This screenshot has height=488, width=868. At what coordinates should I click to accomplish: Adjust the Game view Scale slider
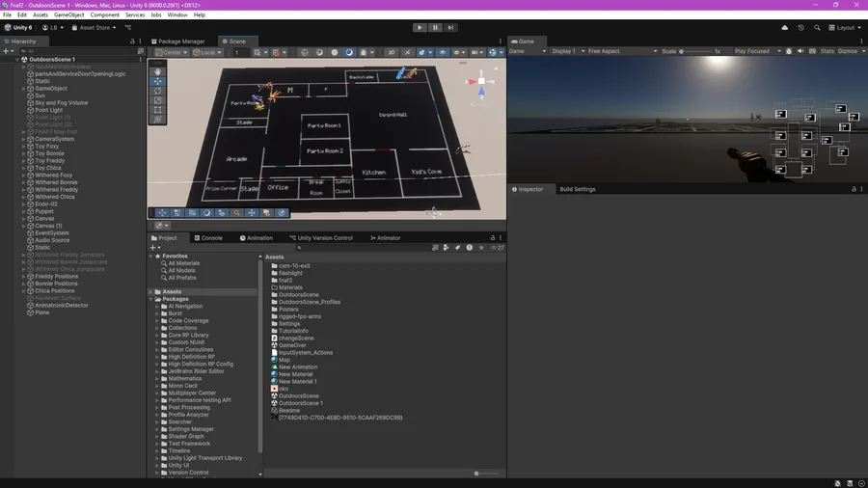click(x=695, y=51)
